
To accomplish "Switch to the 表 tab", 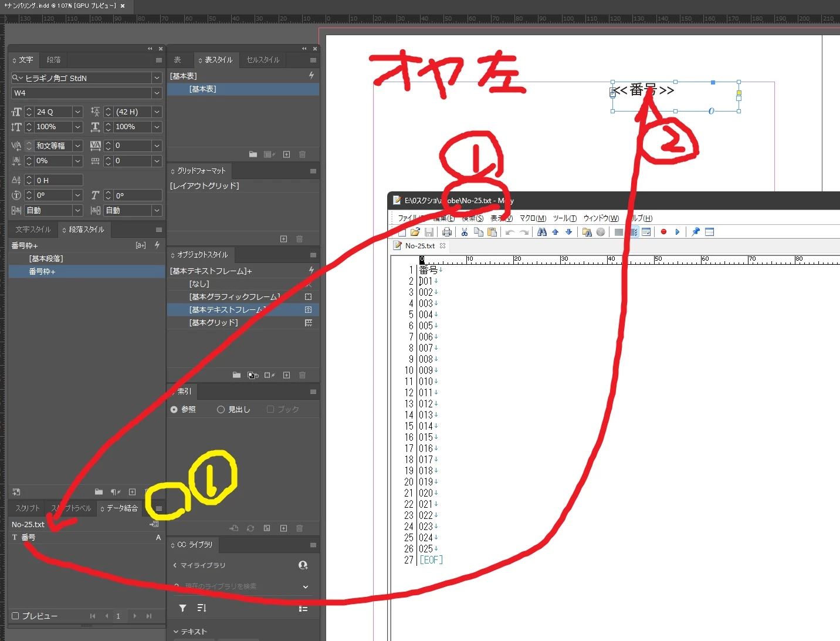I will pos(177,60).
